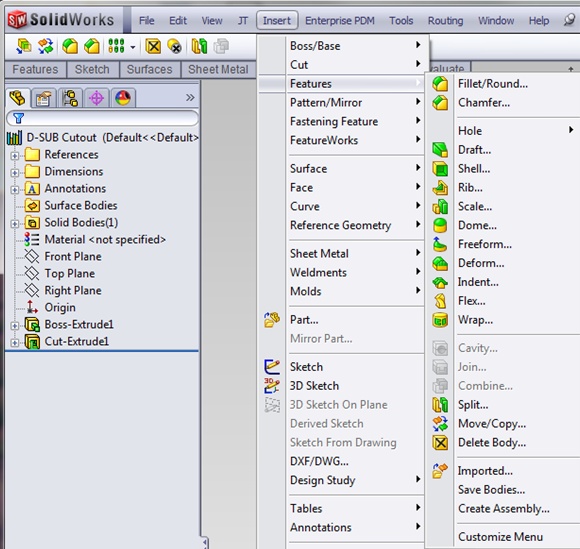
Task: Click the Shell icon in submenu
Action: 440,169
